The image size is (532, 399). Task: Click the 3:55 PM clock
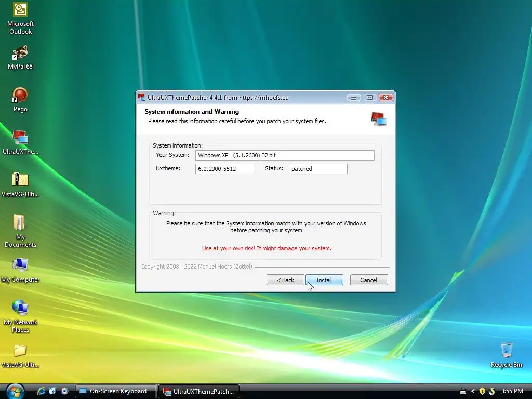click(512, 391)
